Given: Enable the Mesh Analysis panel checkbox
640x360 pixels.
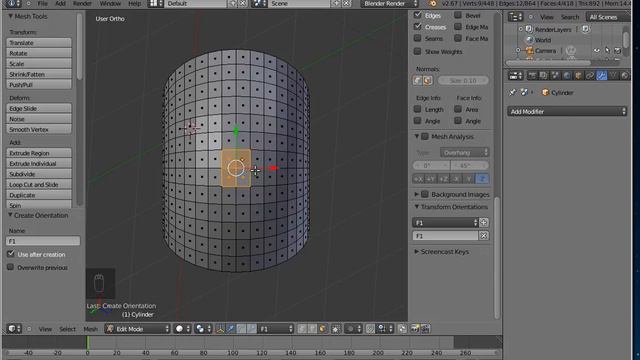Looking at the screenshot, I should coord(425,136).
